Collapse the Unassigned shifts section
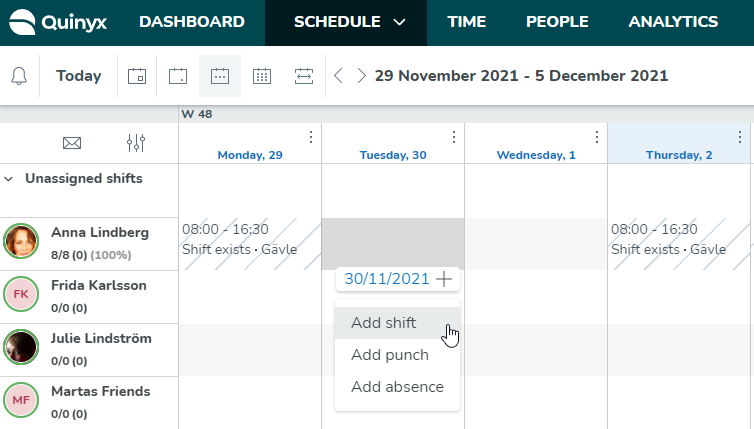Screen dimensions: 754x429 (8, 179)
